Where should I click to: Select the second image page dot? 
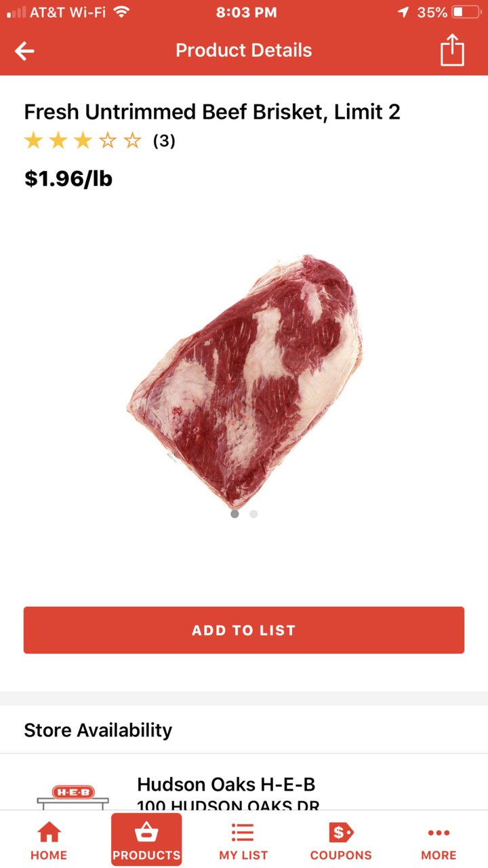pyautogui.click(x=253, y=514)
